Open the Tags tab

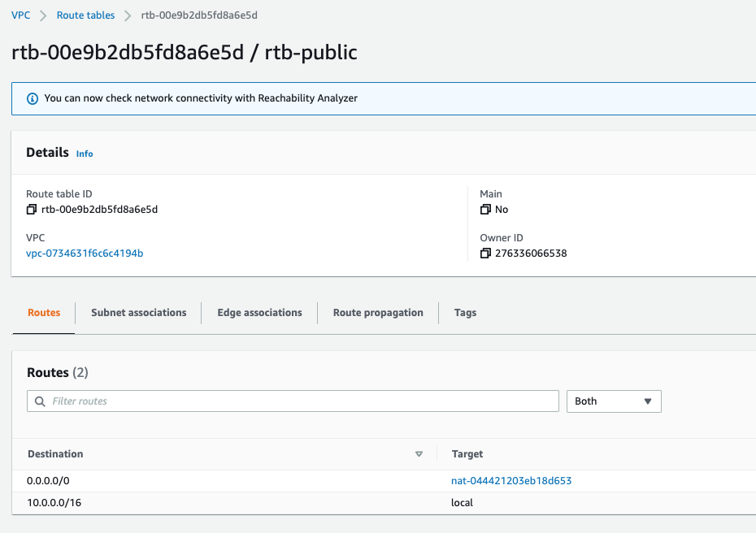[x=465, y=313]
